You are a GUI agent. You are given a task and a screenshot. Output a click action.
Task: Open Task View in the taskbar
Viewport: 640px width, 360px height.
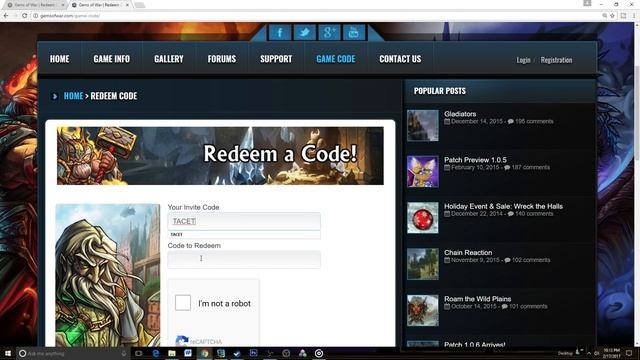(x=139, y=353)
